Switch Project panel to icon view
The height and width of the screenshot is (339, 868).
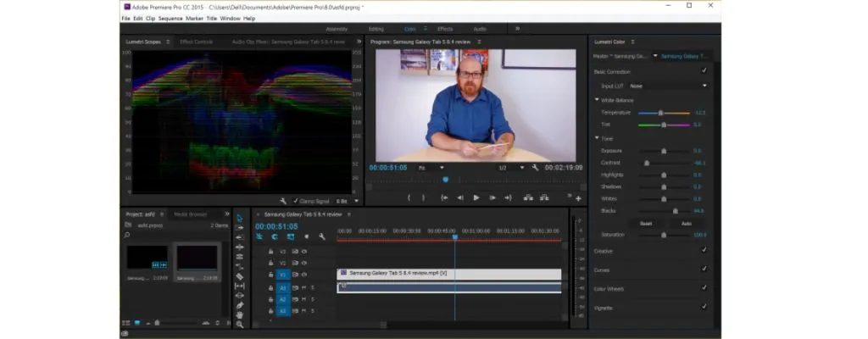click(136, 322)
